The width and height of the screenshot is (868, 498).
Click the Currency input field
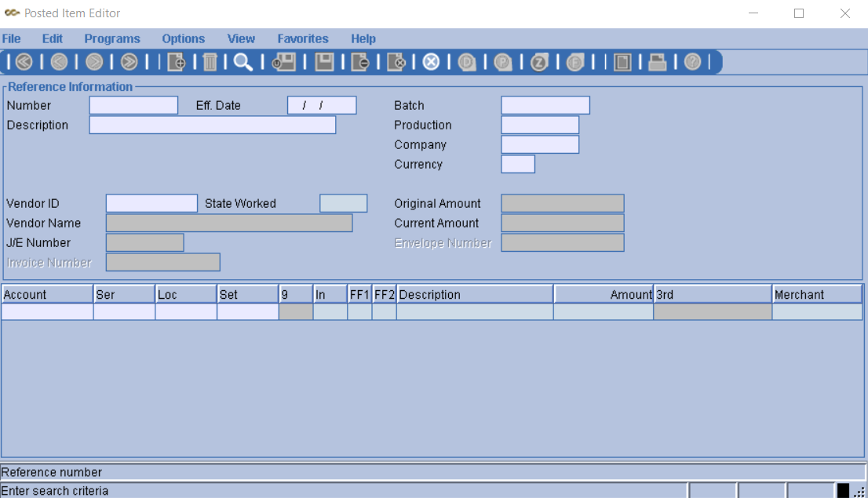coord(518,165)
